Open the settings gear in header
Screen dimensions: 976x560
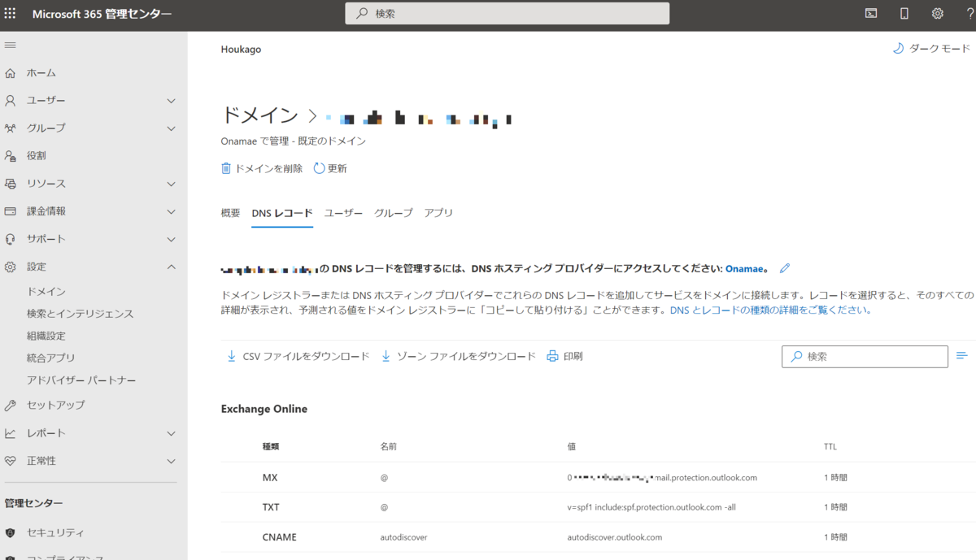click(x=938, y=14)
